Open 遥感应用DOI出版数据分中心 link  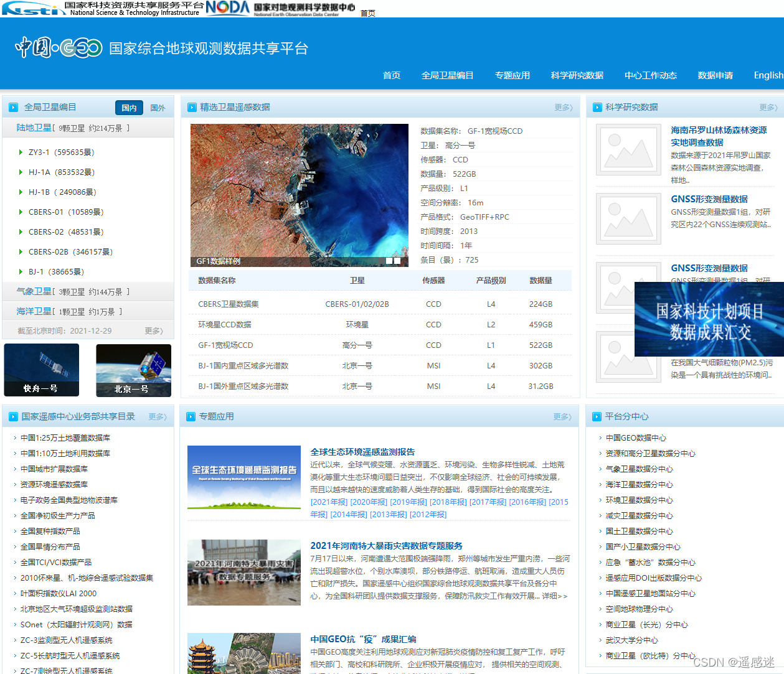tap(654, 578)
